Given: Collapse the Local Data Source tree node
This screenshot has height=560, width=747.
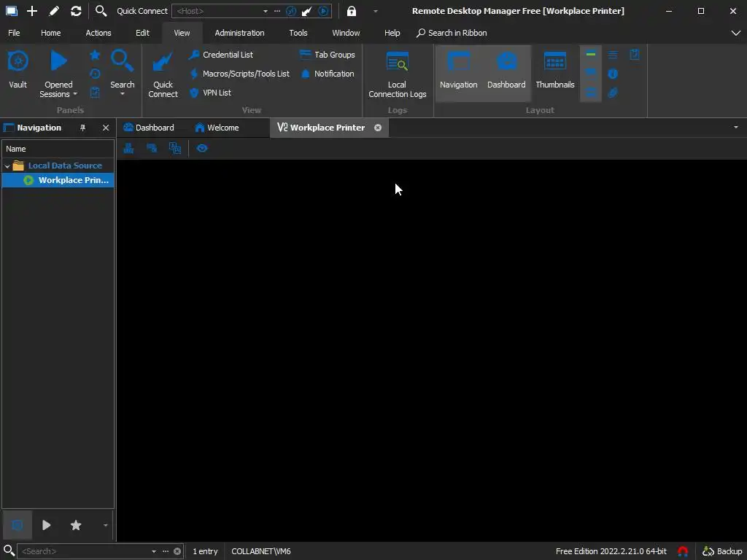Looking at the screenshot, I should (x=7, y=166).
